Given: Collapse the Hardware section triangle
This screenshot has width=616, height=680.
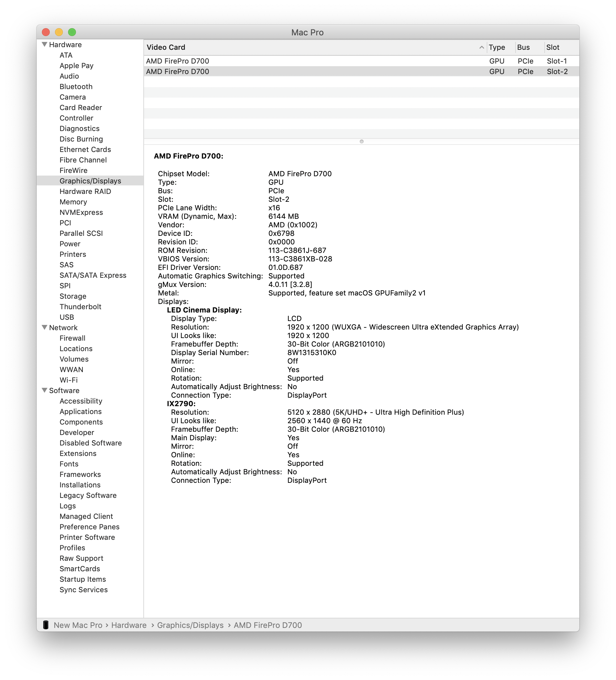Looking at the screenshot, I should 44,44.
